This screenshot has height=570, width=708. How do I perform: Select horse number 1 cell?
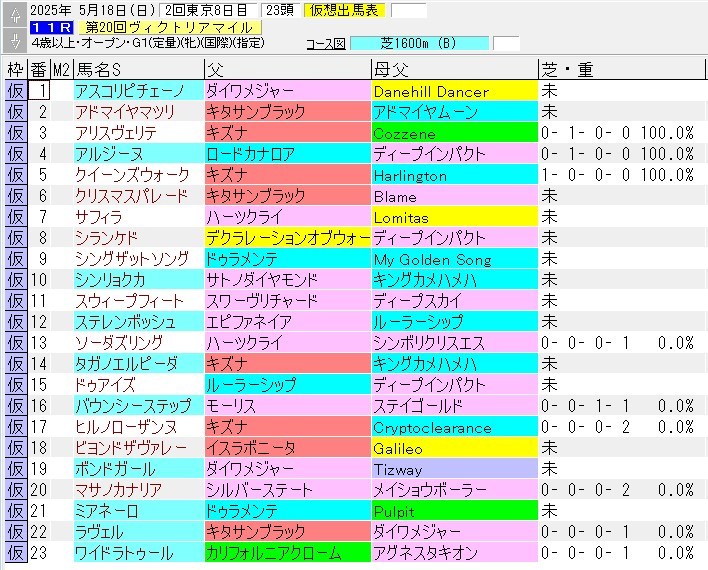tap(39, 91)
